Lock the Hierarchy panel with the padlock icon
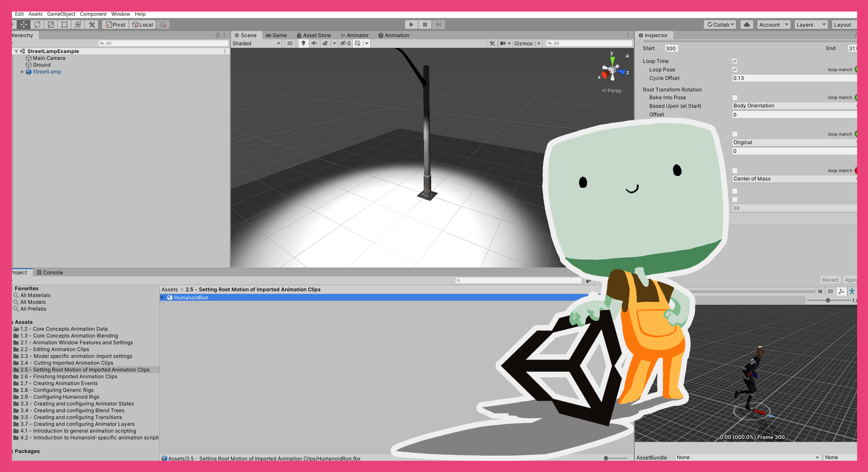 point(217,35)
